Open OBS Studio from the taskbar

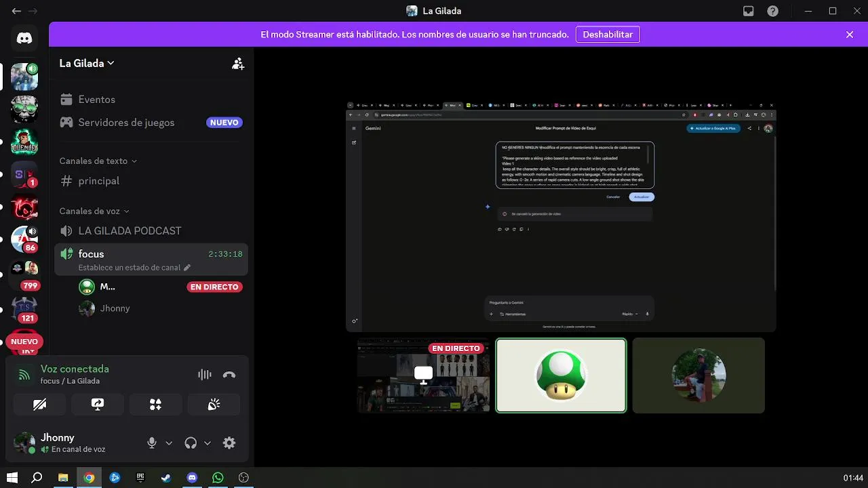pos(243,478)
